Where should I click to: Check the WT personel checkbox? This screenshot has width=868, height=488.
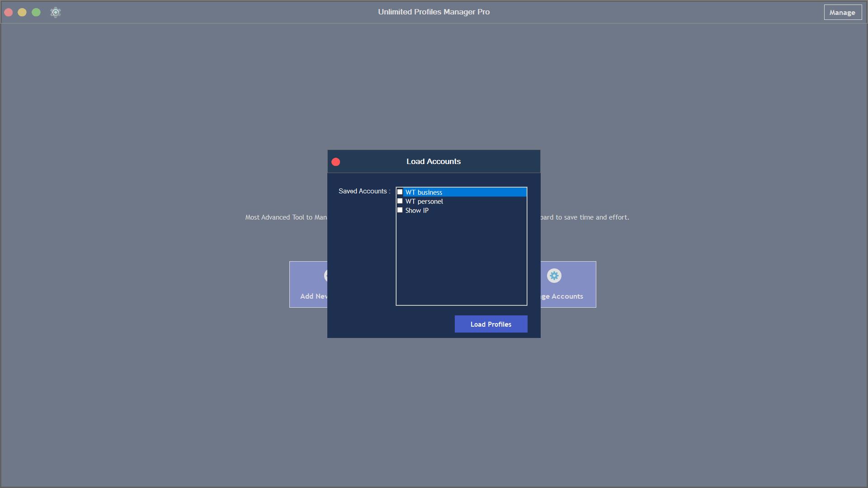pos(400,201)
